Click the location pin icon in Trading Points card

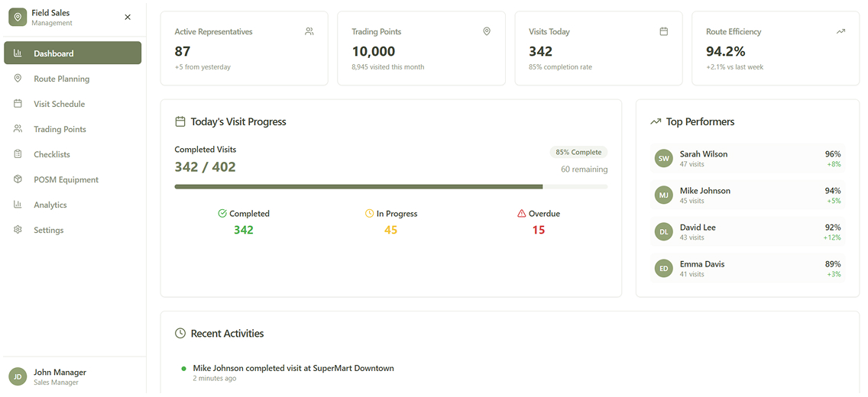click(486, 32)
